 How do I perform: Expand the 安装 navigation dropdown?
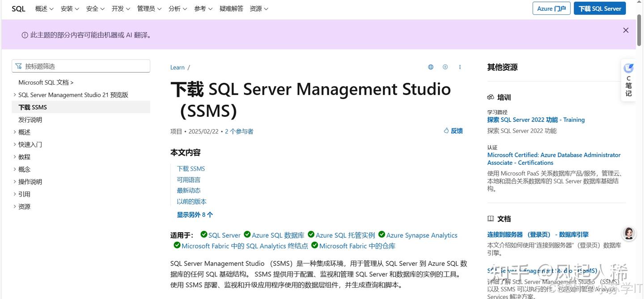click(70, 8)
